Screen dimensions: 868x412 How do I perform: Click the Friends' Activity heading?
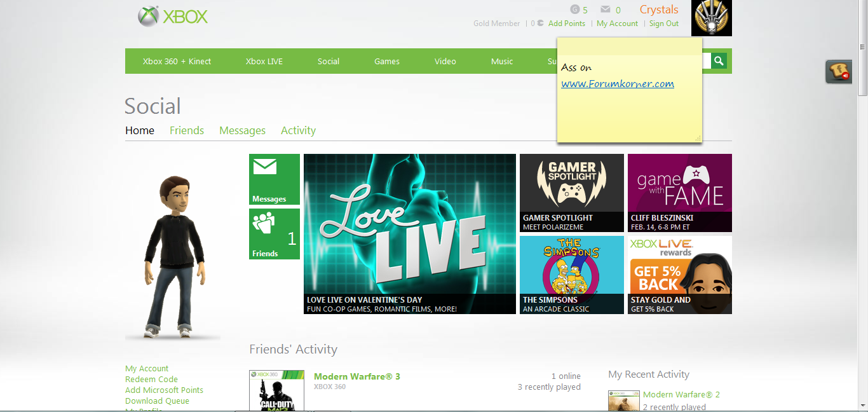[293, 349]
